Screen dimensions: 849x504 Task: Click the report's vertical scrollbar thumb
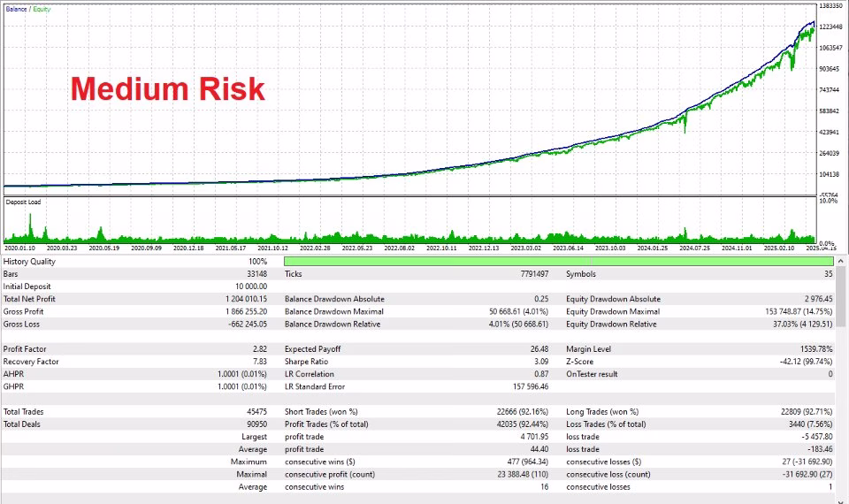[841, 297]
